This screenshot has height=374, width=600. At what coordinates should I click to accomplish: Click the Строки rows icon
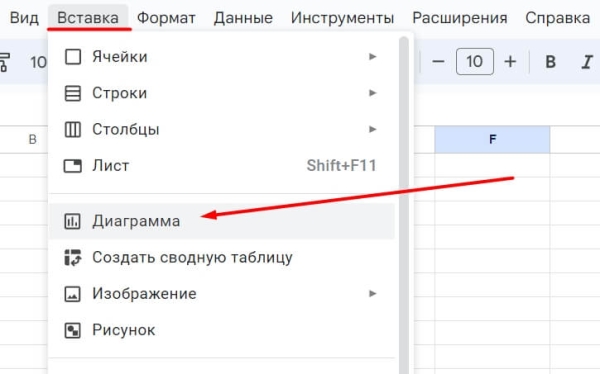[73, 93]
